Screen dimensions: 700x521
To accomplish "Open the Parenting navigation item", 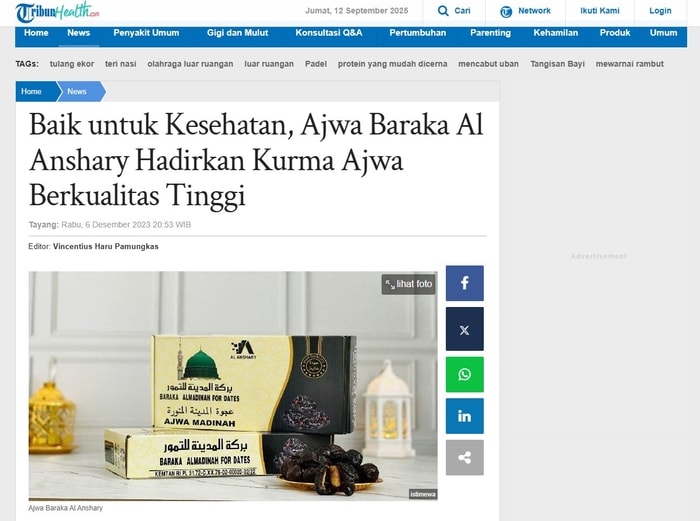I will click(490, 33).
